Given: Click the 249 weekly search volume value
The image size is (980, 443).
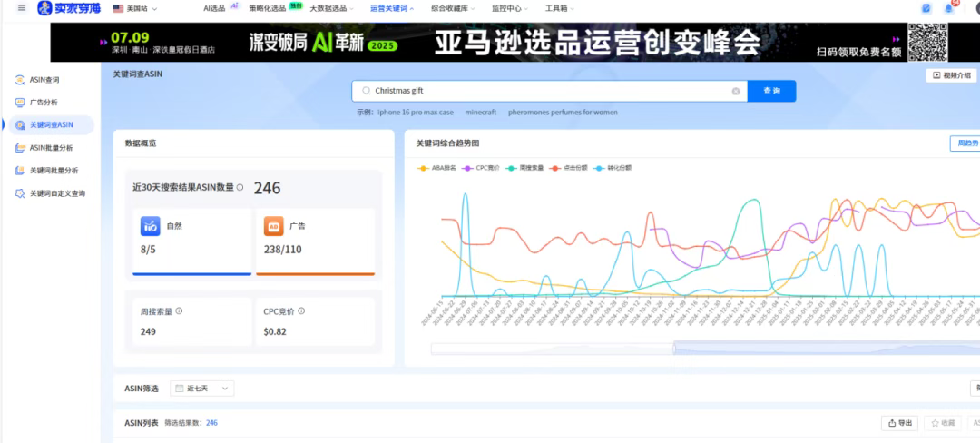Looking at the screenshot, I should coord(148,331).
